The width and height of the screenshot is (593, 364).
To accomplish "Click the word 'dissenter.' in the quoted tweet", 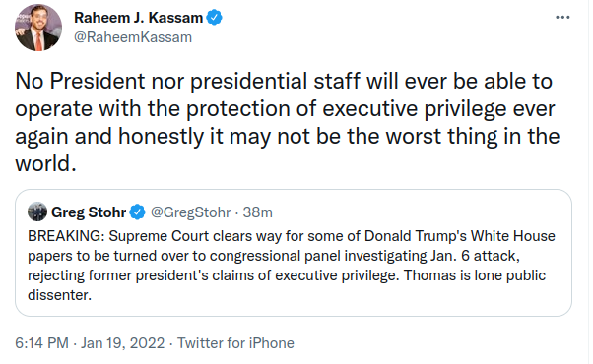I will click(59, 295).
